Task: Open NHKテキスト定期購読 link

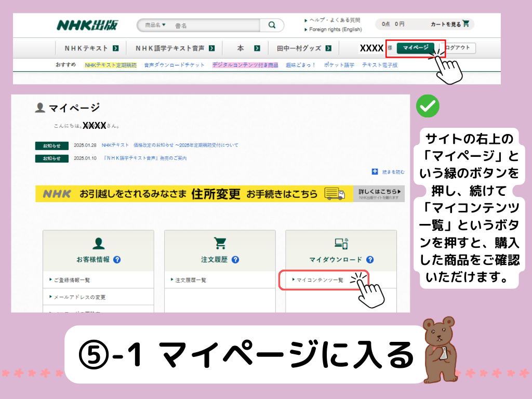Action: pyautogui.click(x=111, y=65)
